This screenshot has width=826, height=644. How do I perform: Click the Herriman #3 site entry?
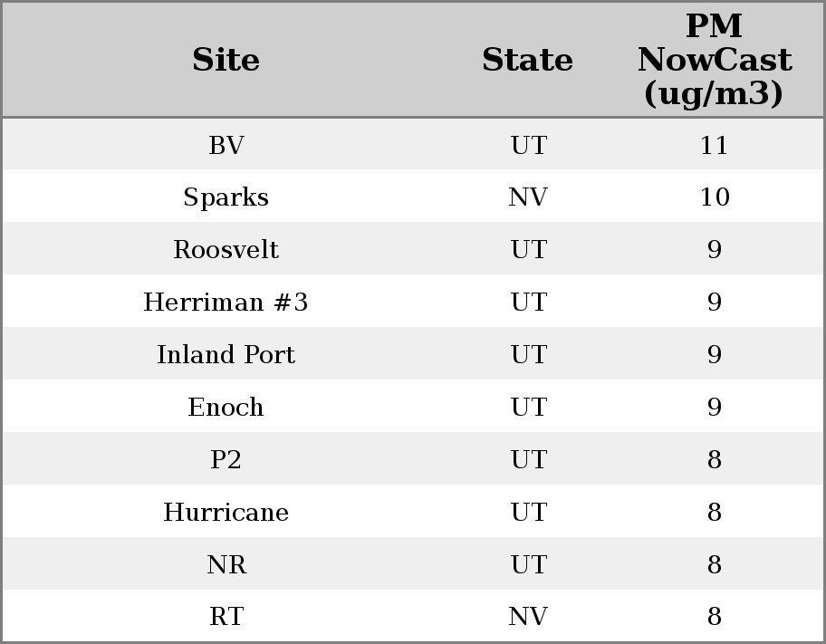pos(226,303)
